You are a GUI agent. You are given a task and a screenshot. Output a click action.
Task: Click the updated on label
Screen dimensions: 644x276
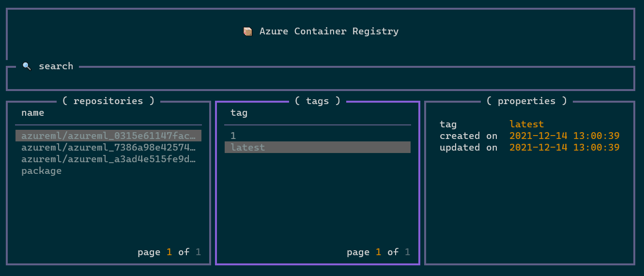[x=469, y=148]
